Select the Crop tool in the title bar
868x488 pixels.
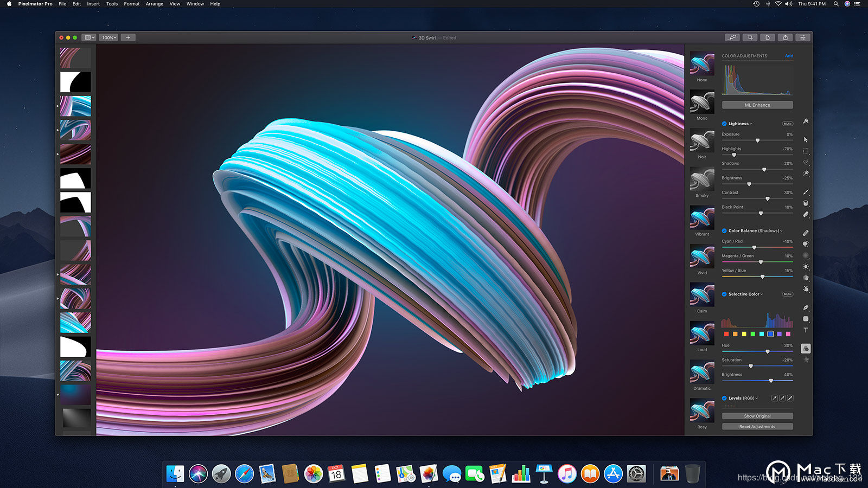[750, 37]
